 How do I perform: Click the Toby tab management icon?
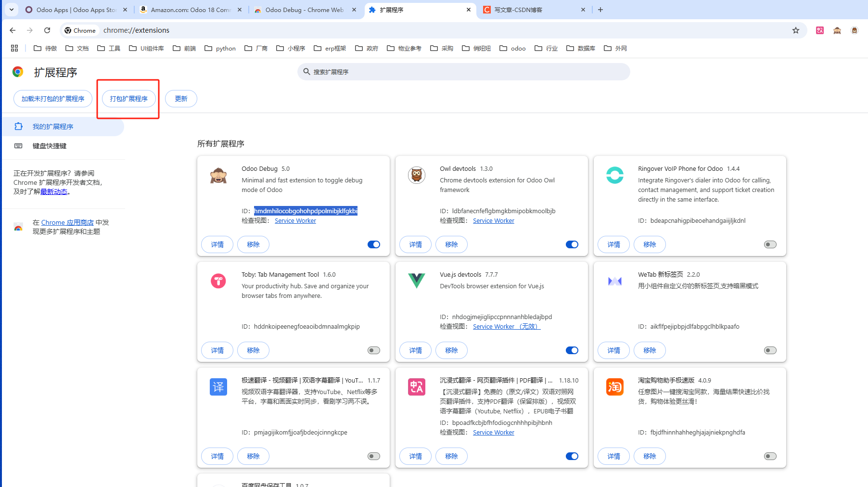click(218, 281)
